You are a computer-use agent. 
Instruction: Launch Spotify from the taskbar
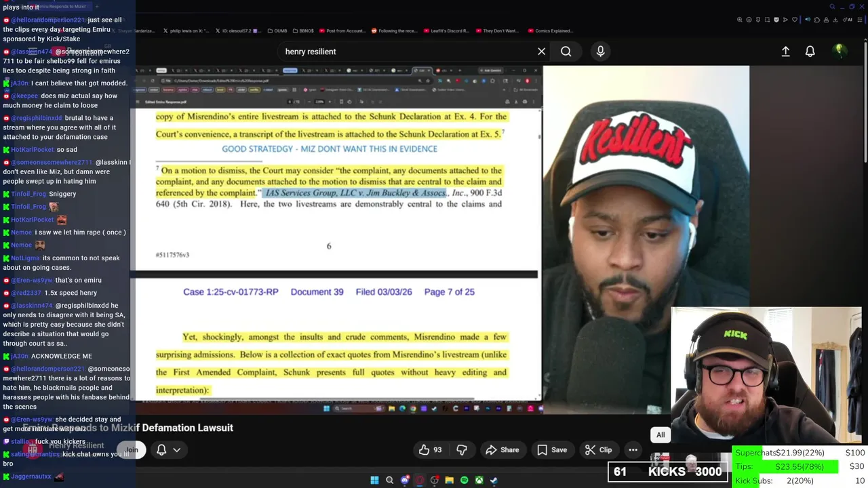click(x=464, y=481)
